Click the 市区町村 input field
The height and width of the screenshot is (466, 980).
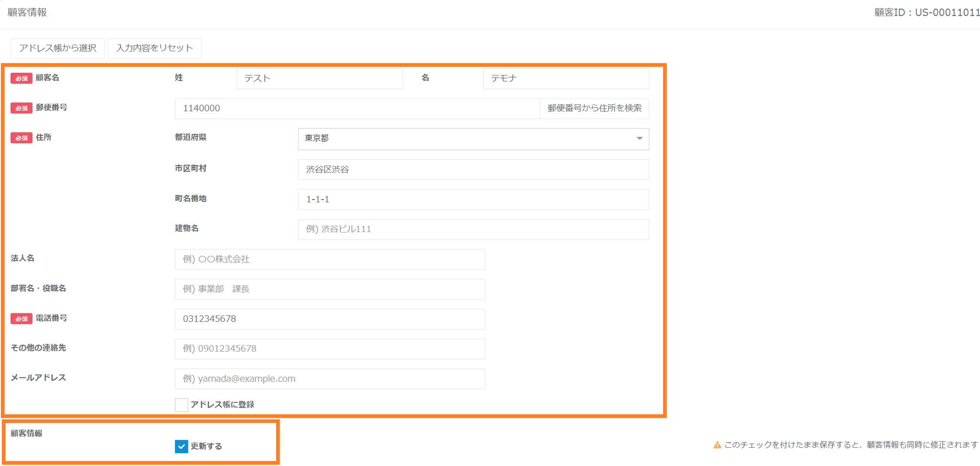pos(474,169)
